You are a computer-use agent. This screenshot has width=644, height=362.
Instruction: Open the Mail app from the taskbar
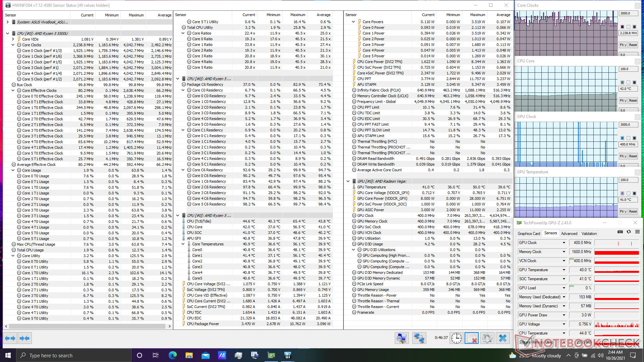pos(205,355)
